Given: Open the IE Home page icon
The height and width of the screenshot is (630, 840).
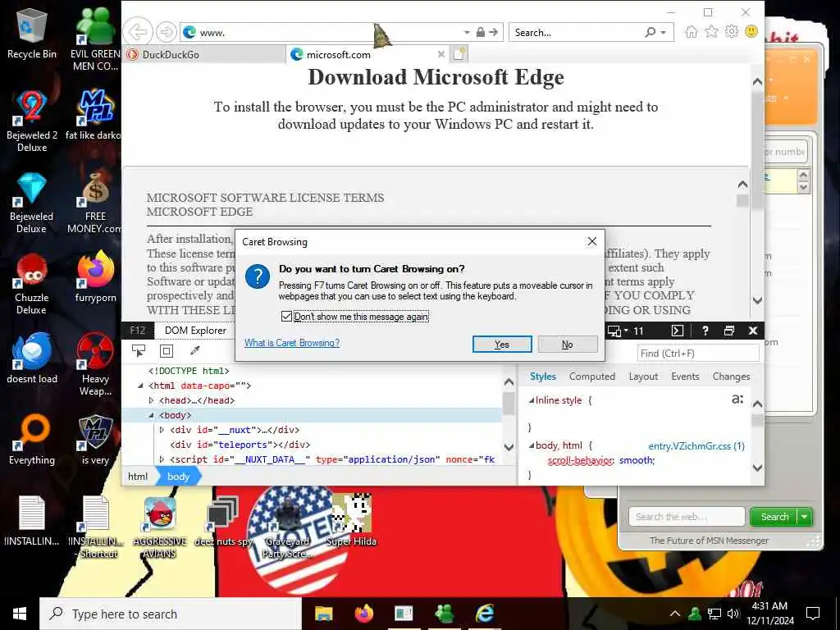Looking at the screenshot, I should tap(691, 32).
